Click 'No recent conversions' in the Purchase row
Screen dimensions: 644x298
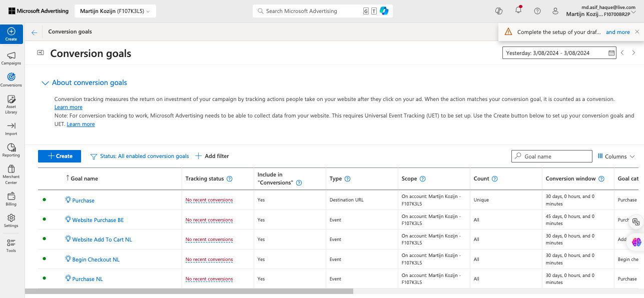[209, 200]
